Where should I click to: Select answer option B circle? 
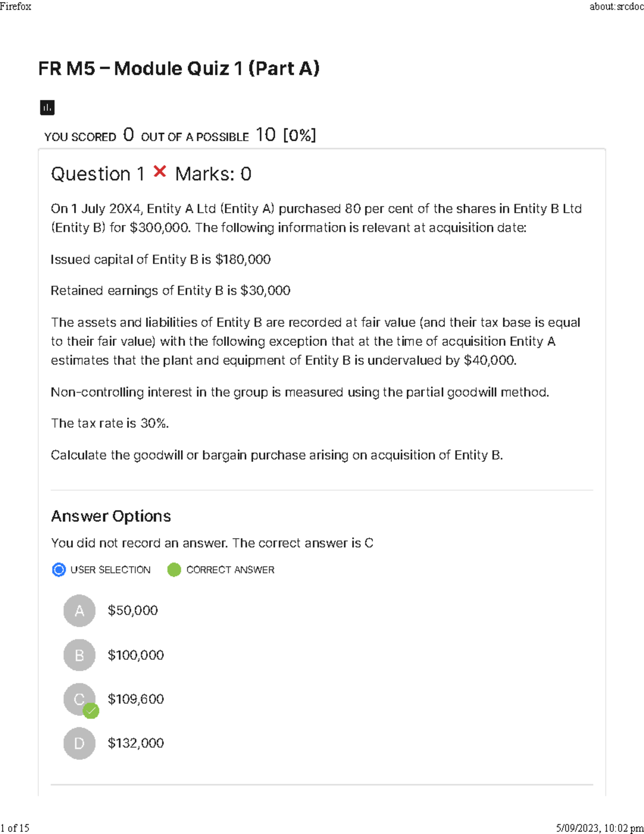(x=79, y=655)
